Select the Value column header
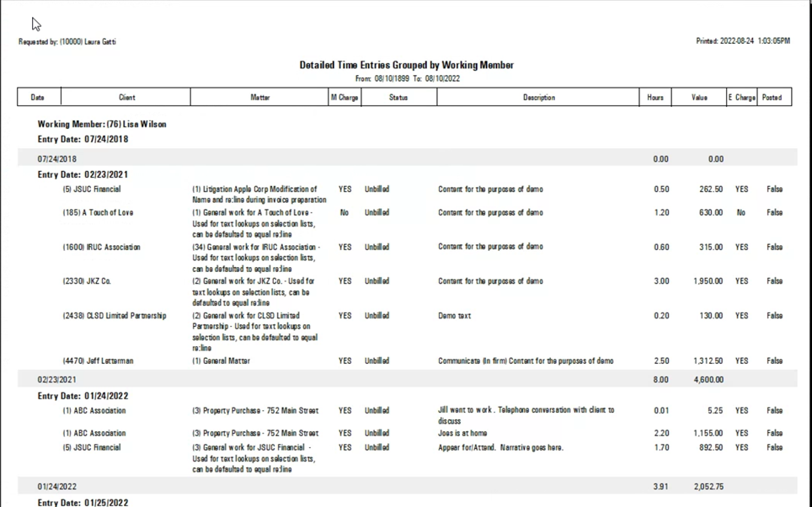Viewport: 812px width, 507px height. 699,97
